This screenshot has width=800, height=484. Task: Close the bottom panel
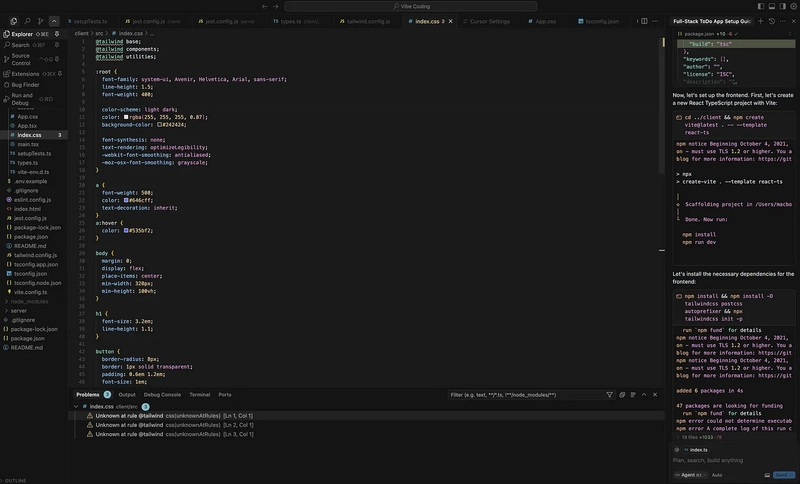pyautogui.click(x=655, y=395)
